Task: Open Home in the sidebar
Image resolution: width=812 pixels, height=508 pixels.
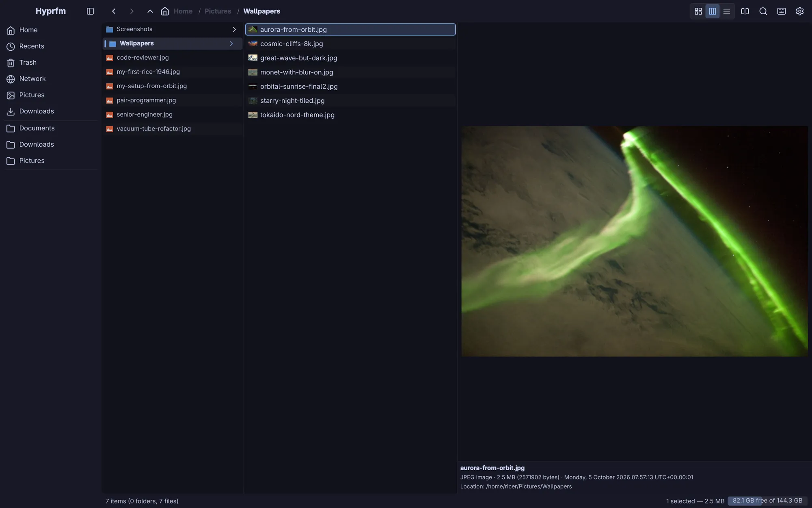Action: point(51,30)
